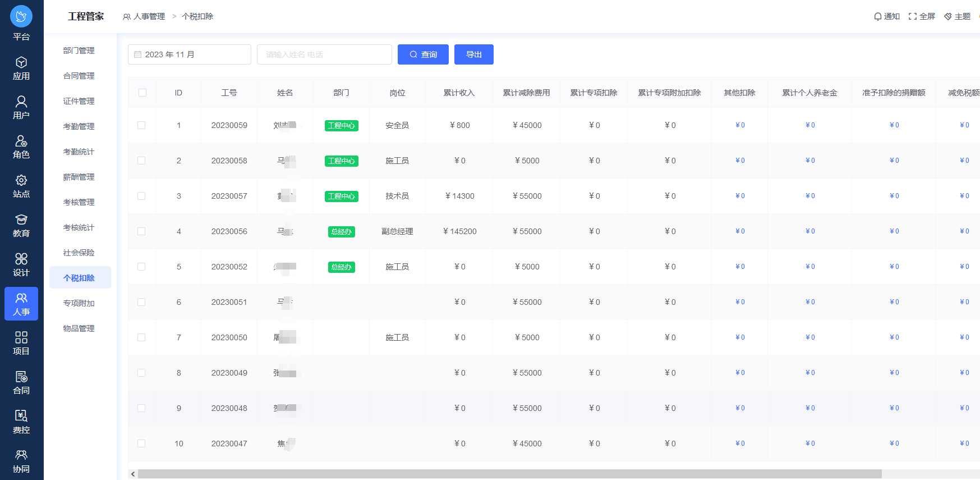Open the 主题 theme icon
This screenshot has height=480, width=980.
[x=948, y=16]
